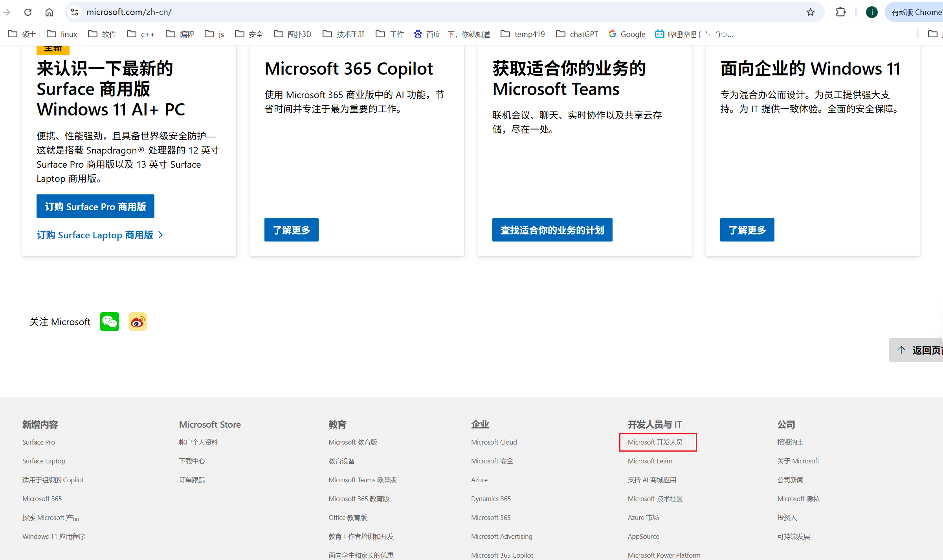
Task: Open the Chrome extensions puzzle icon
Action: pyautogui.click(x=840, y=12)
